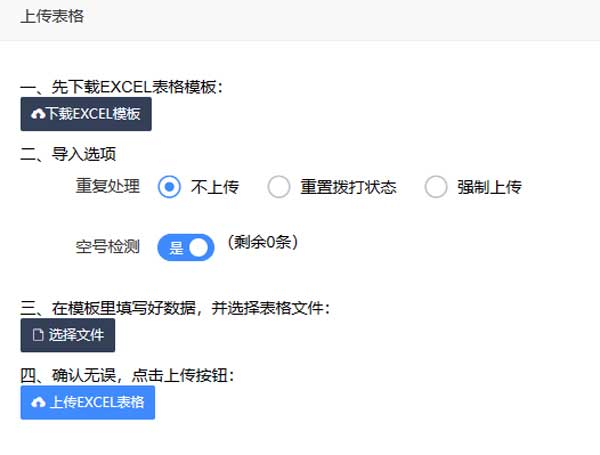600x455 pixels.
Task: Download the EXCEL模板 template
Action: coord(86,115)
